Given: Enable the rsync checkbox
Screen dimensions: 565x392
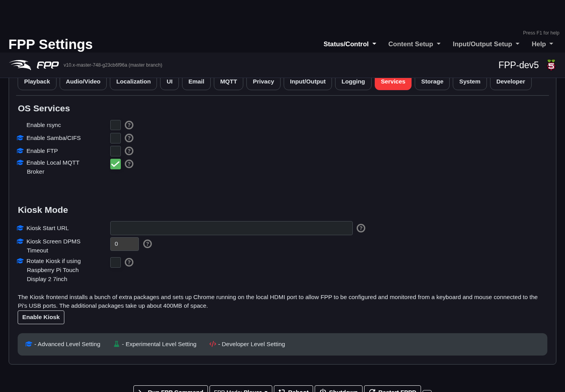Looking at the screenshot, I should [x=115, y=125].
